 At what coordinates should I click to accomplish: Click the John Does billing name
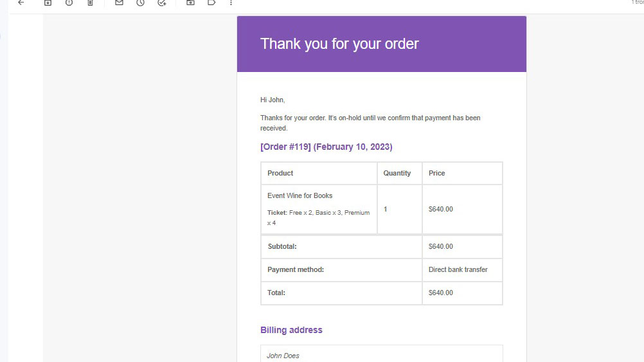[x=283, y=356]
